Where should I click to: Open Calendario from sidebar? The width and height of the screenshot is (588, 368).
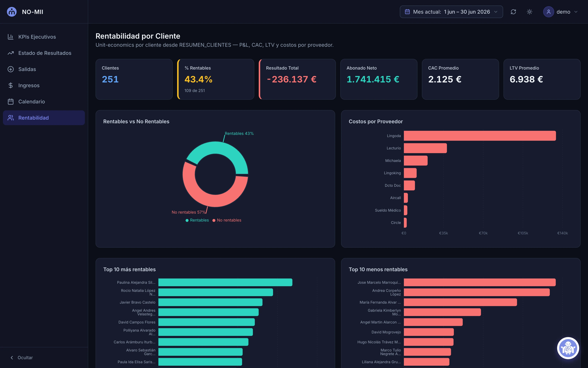(x=44, y=102)
